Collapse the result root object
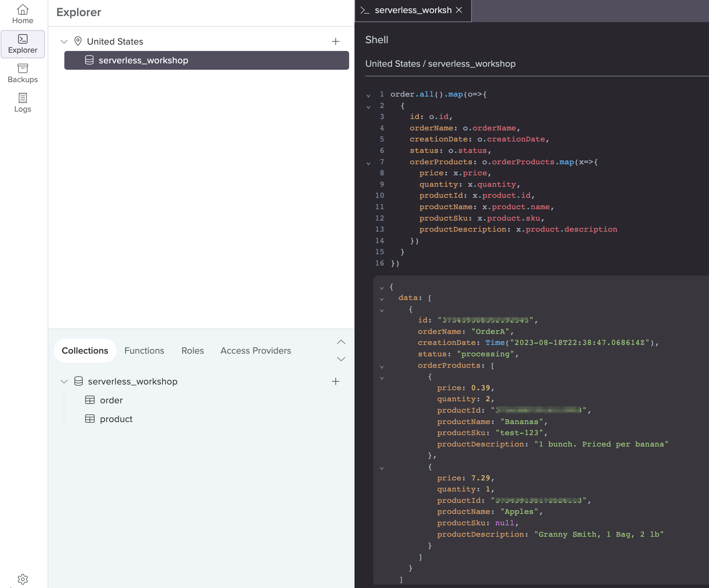 click(x=382, y=288)
